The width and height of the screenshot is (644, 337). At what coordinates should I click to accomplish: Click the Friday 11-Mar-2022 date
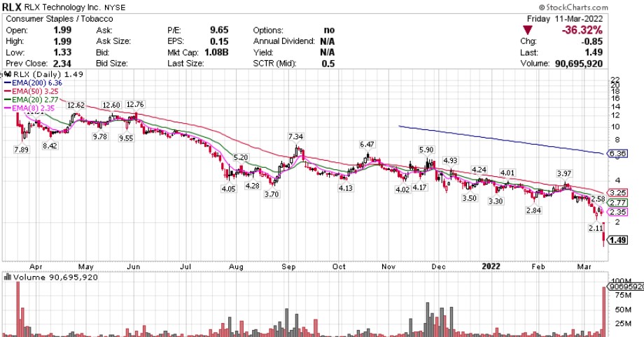[565, 19]
